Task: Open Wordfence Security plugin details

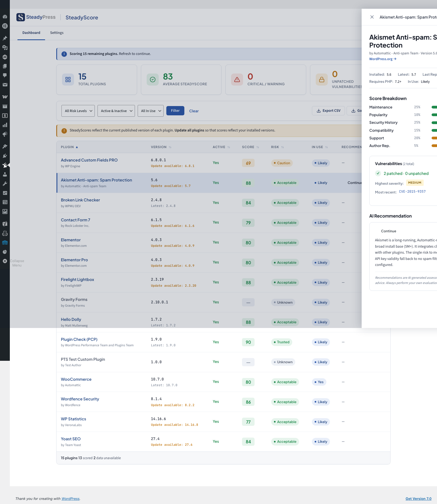Action: pyautogui.click(x=80, y=399)
